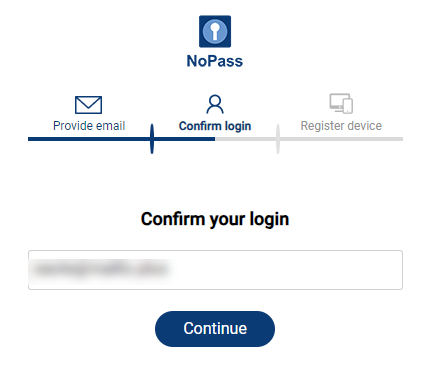Click the Continue button
This screenshot has height=366, width=437.
(x=215, y=329)
